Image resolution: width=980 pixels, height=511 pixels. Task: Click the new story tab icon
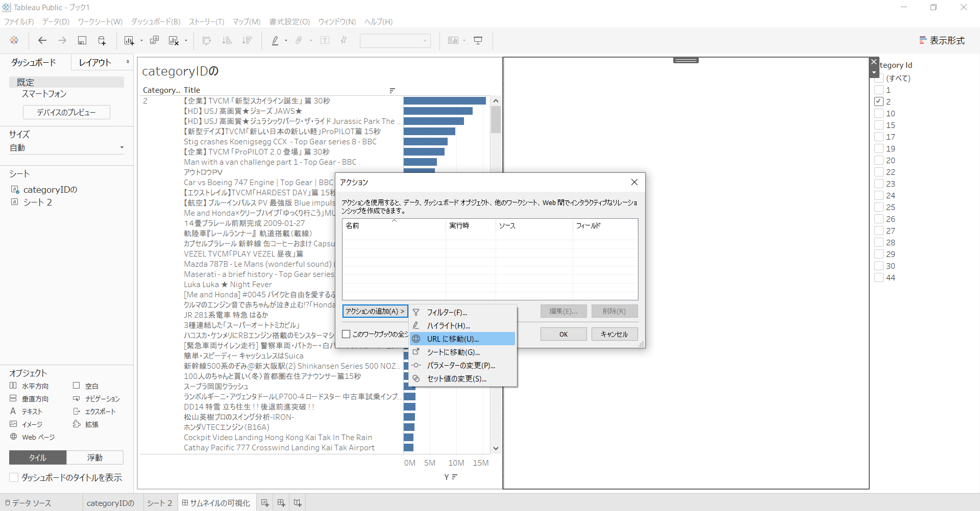pyautogui.click(x=298, y=503)
